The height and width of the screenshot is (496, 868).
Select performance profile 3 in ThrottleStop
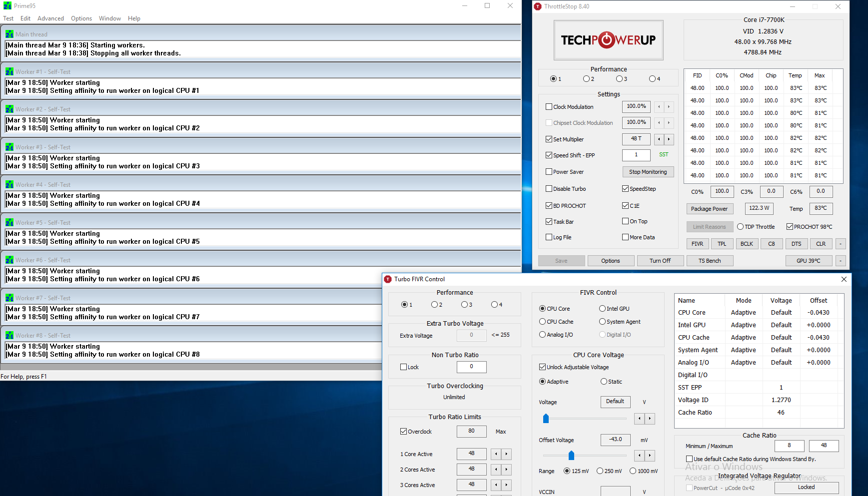coord(619,79)
